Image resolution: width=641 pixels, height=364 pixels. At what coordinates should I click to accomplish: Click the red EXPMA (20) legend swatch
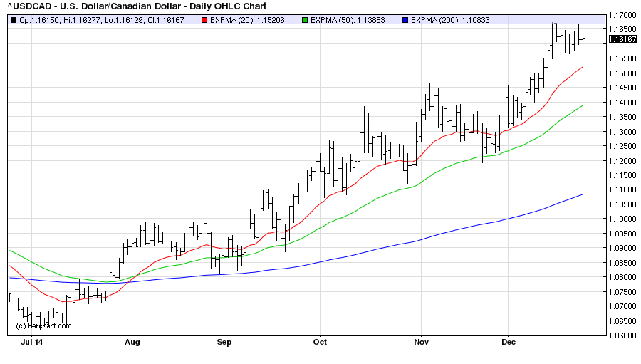click(203, 20)
